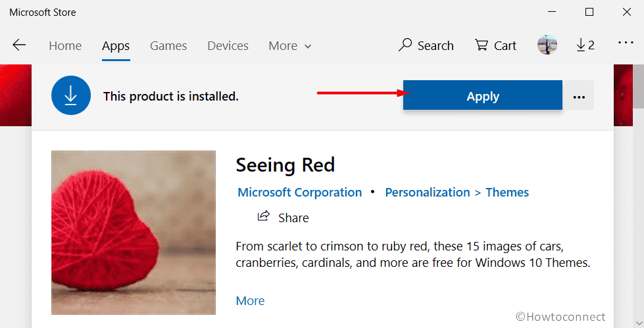Open the Microsoft Corporation publisher link
644x328 pixels.
[300, 192]
